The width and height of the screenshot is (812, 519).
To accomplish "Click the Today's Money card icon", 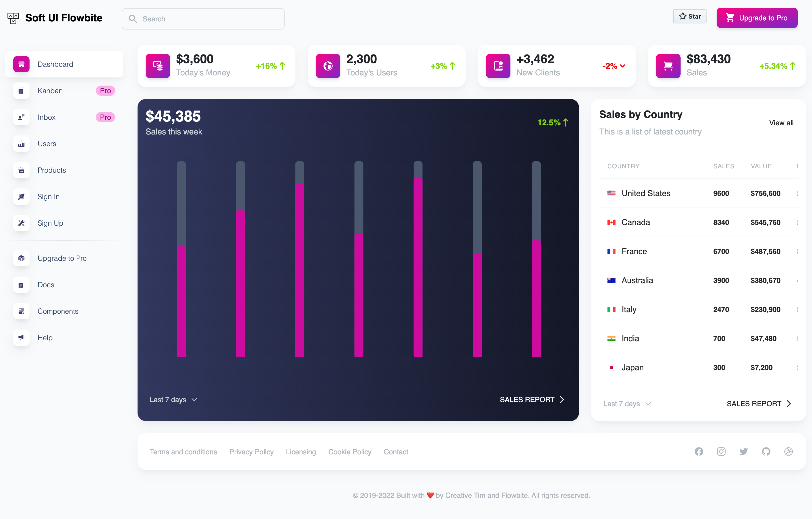I will [x=157, y=66].
